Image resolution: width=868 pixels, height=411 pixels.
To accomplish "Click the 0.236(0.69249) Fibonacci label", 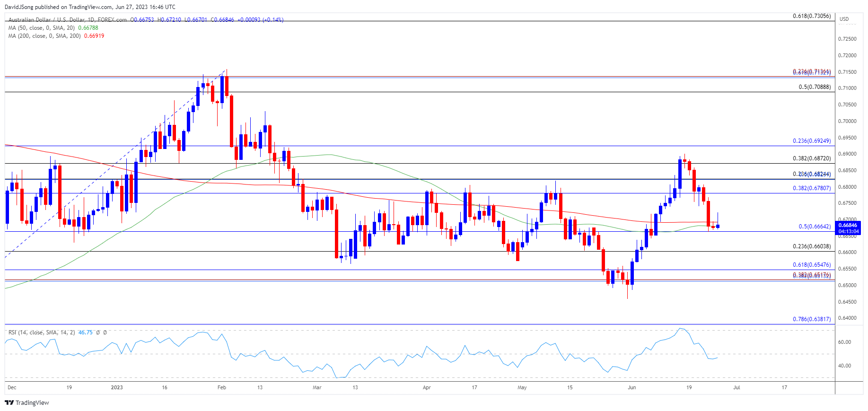I will (812, 141).
